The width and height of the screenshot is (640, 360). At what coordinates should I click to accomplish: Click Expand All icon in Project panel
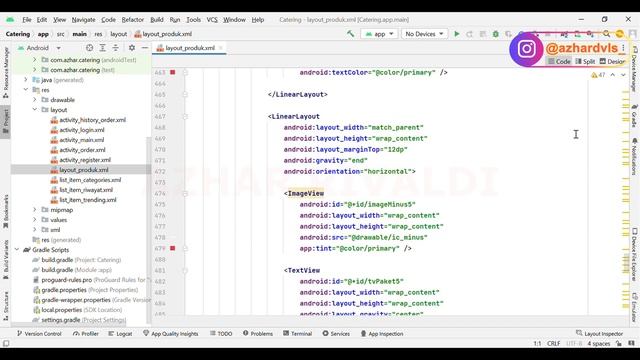pyautogui.click(x=102, y=48)
